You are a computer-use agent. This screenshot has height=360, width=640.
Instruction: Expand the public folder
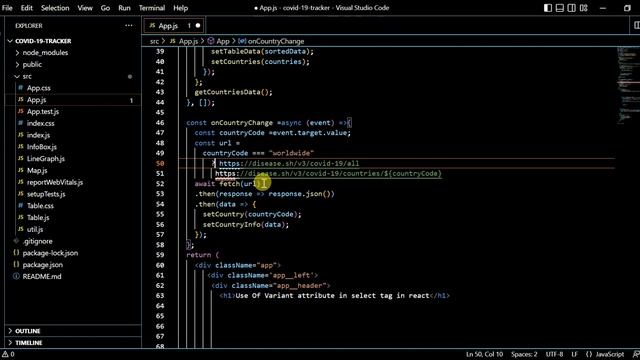(32, 64)
